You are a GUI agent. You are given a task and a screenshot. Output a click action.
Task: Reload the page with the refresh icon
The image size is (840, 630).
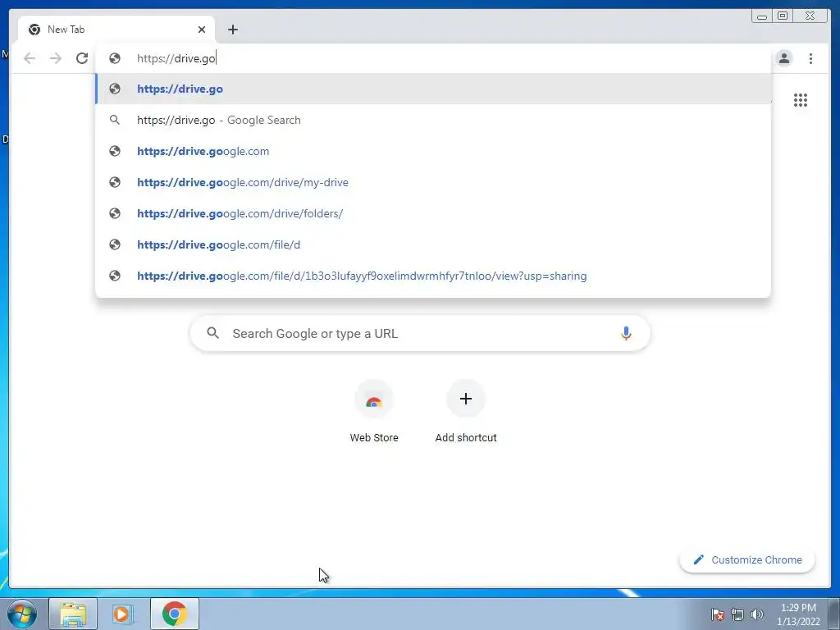click(x=82, y=58)
